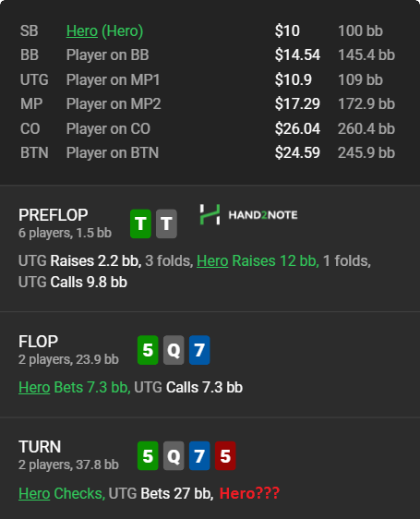Click the red 5 turn card

click(225, 456)
